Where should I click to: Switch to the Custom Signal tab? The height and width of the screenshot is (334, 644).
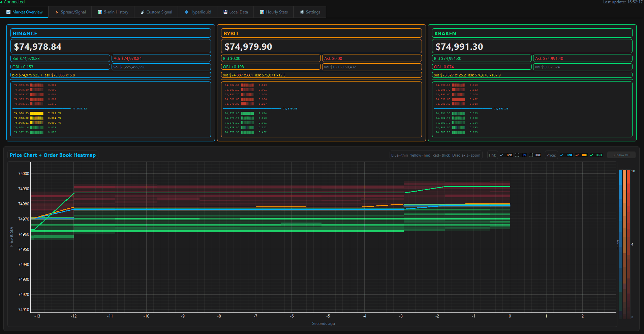click(x=156, y=12)
